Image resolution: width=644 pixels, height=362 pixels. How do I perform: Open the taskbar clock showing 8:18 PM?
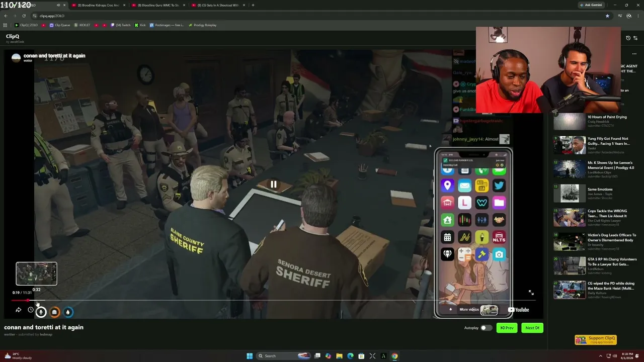tap(627, 356)
